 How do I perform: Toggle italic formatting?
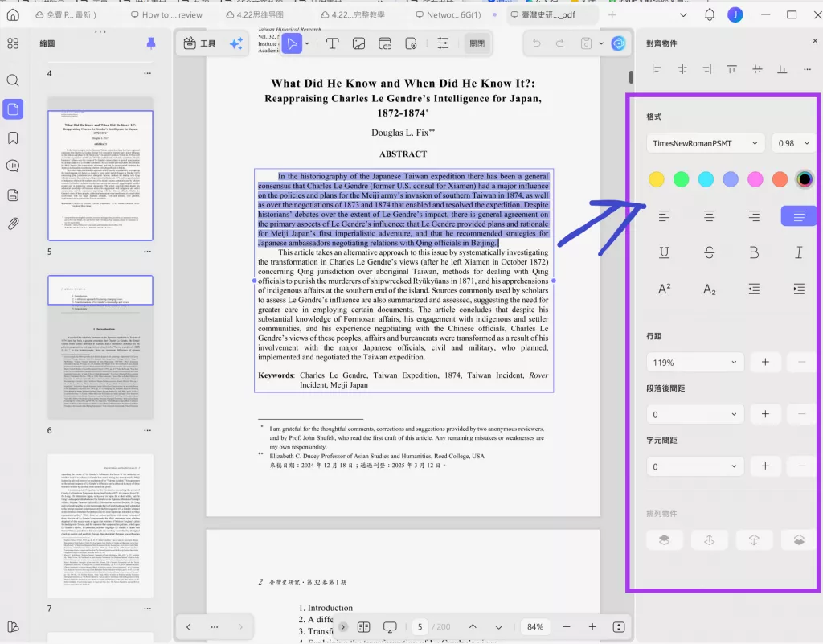(x=799, y=252)
